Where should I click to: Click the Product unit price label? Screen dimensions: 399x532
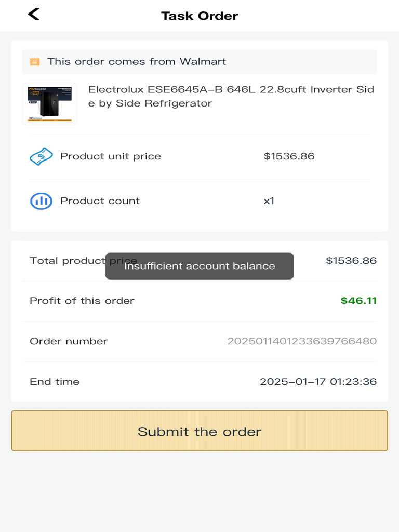coord(111,156)
